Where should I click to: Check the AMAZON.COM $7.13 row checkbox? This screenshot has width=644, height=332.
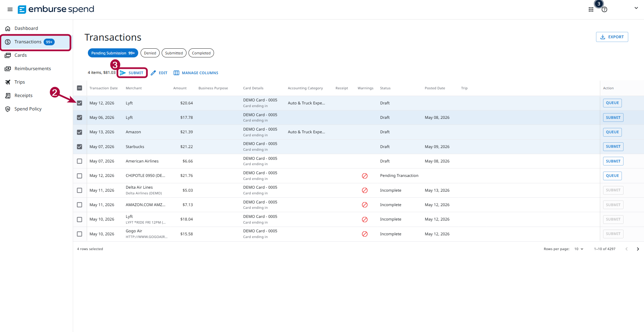79,205
